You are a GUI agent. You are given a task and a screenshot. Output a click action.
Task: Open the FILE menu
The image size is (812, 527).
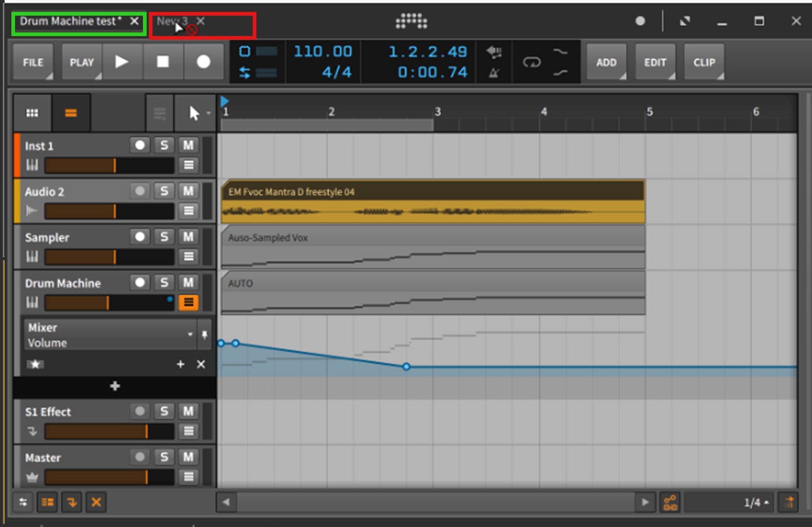pyautogui.click(x=33, y=62)
